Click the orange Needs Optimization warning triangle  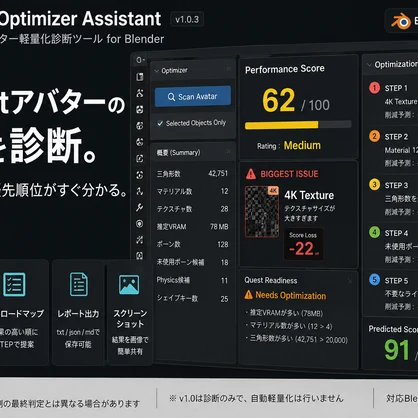pyautogui.click(x=249, y=294)
